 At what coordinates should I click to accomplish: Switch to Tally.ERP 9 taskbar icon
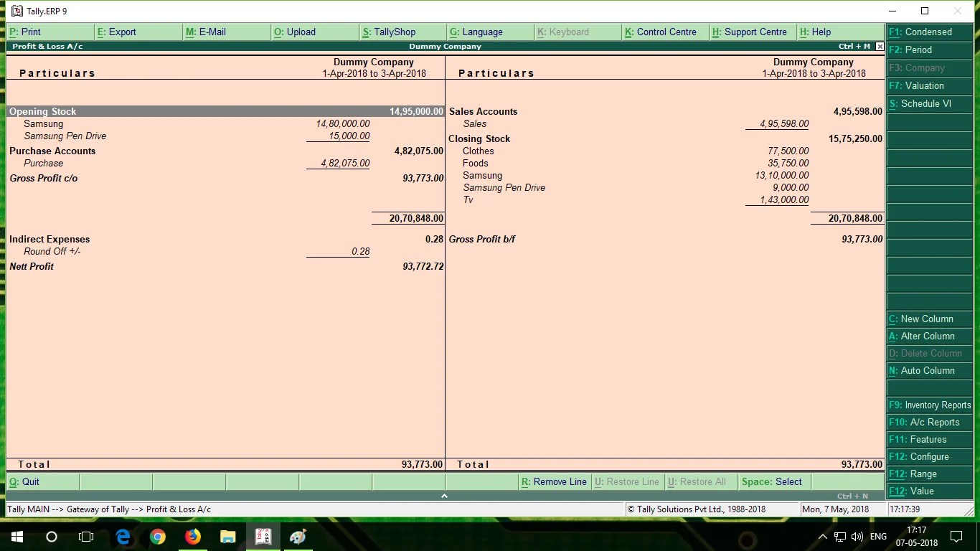pos(263,537)
